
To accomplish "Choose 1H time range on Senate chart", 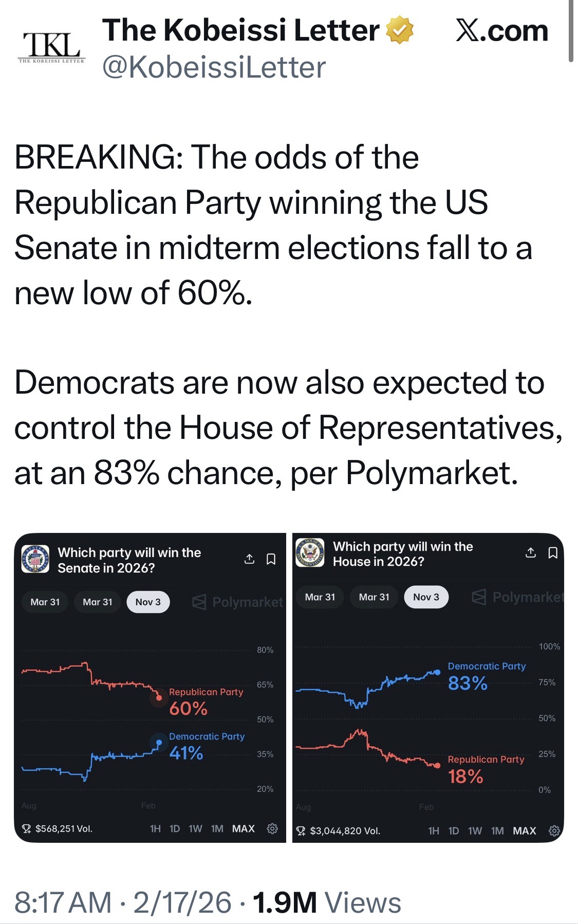I will pos(155,828).
